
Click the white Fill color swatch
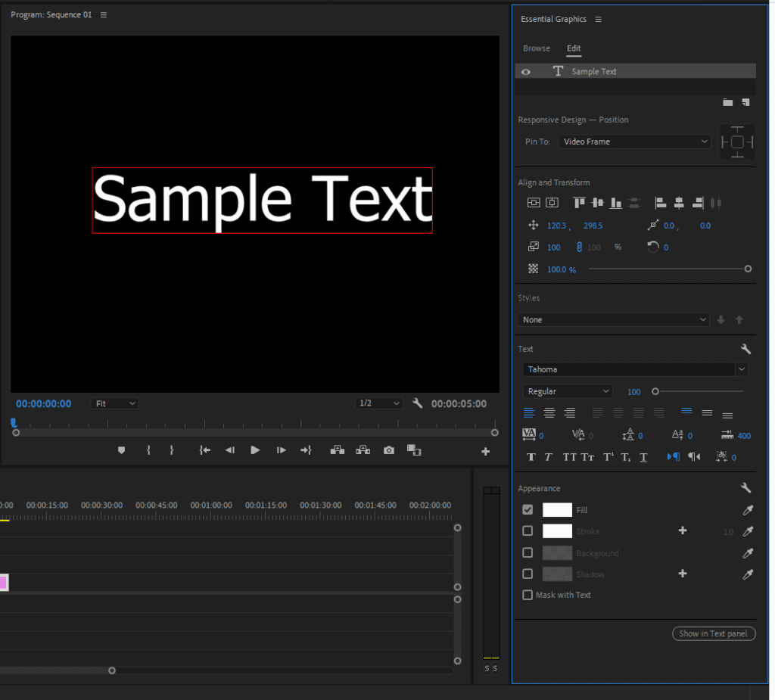[x=557, y=510]
